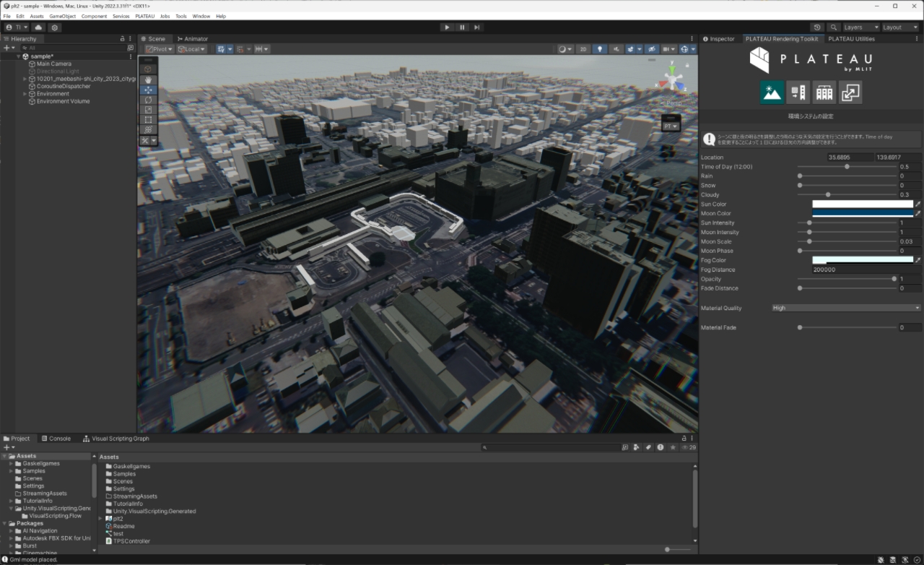Adjust the Cloudy slider
924x565 pixels.
coord(847,195)
